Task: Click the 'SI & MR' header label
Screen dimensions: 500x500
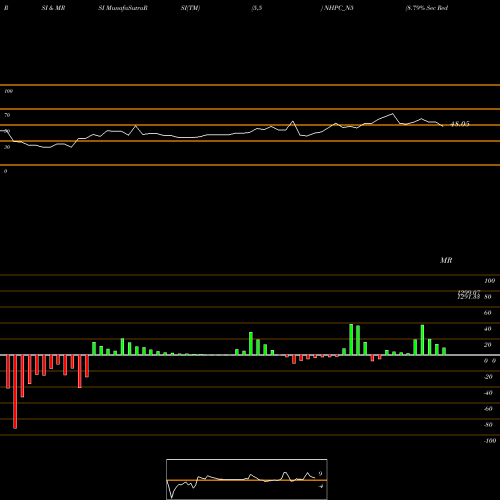Action: coord(53,8)
